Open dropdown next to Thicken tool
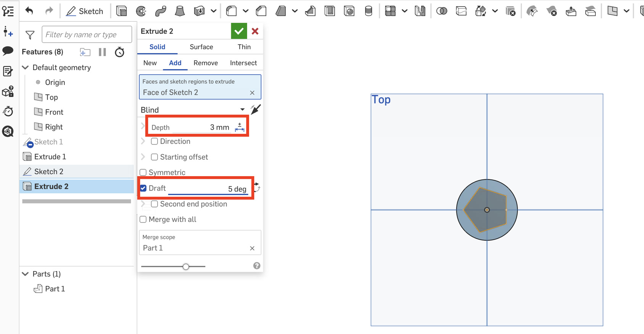644x334 pixels. [x=213, y=11]
